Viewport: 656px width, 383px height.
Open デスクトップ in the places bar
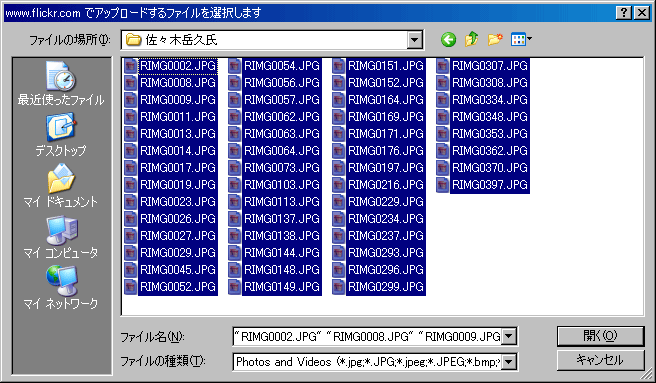(x=61, y=135)
